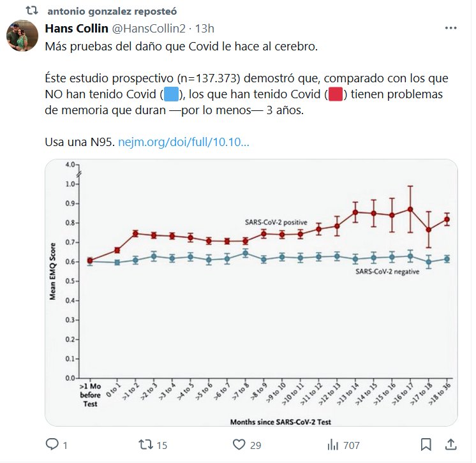Viewport: 476px width, 463px height.
Task: View tweet analytics bar chart icon
Action: click(x=333, y=445)
